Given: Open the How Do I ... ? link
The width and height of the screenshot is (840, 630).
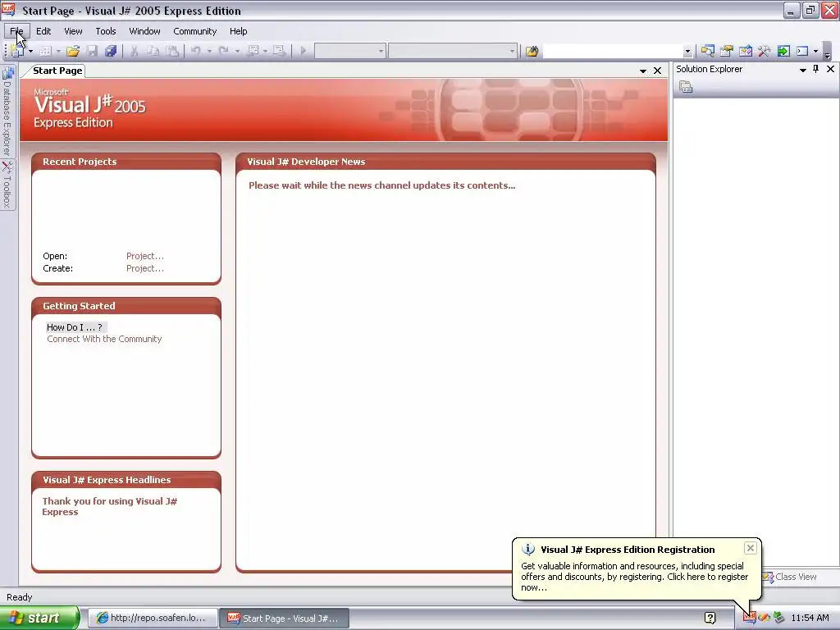Looking at the screenshot, I should tap(75, 327).
